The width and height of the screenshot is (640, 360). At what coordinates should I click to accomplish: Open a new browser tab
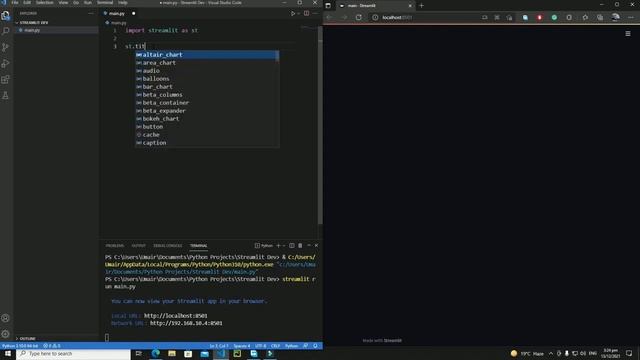pos(421,6)
